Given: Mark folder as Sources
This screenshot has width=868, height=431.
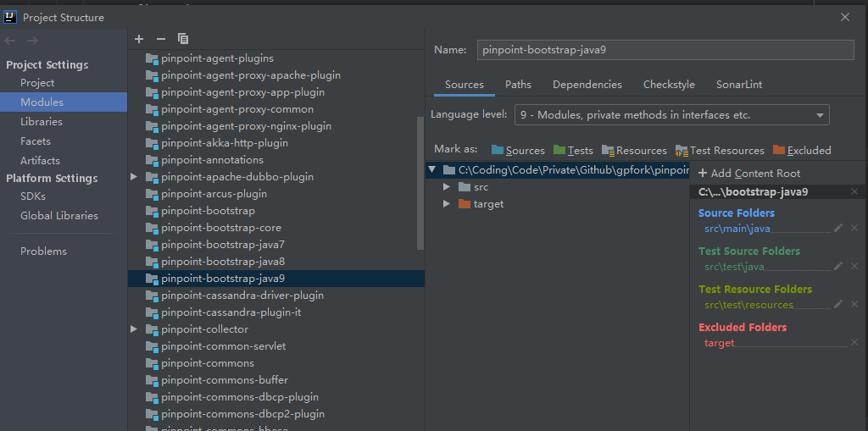Looking at the screenshot, I should coord(518,151).
